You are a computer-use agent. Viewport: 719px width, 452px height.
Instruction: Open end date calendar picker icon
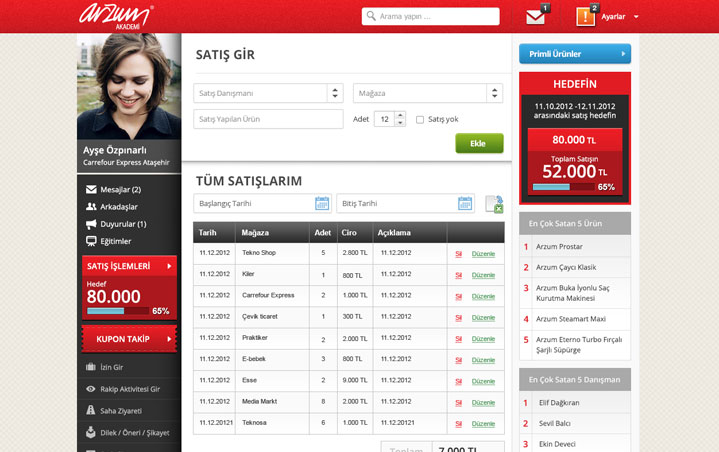click(465, 203)
